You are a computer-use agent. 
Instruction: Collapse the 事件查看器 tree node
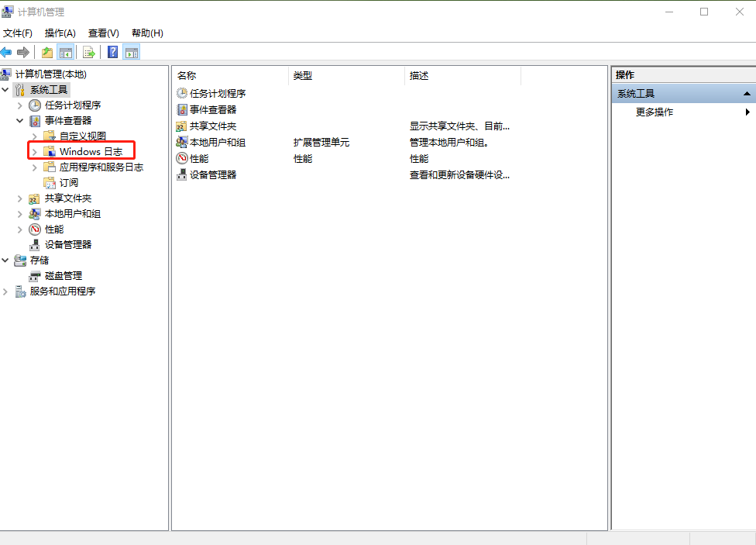(19, 121)
